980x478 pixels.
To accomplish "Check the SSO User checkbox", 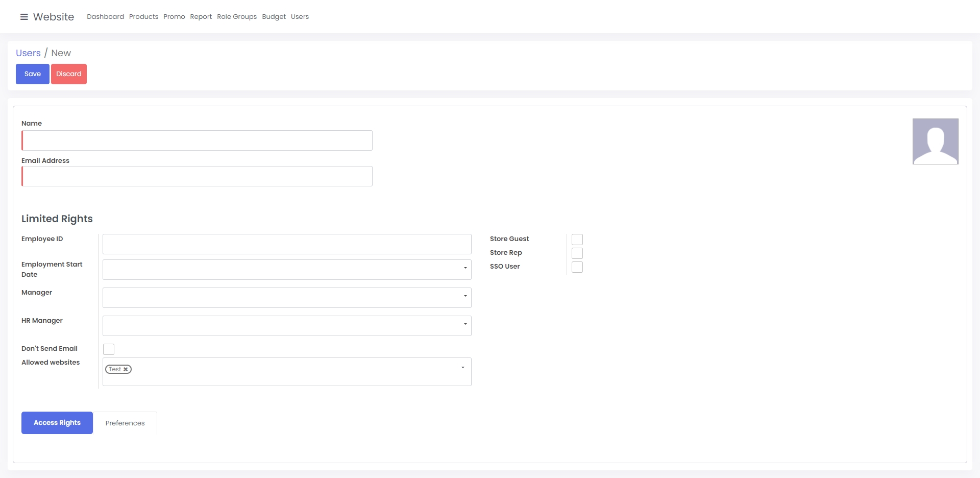I will 577,267.
